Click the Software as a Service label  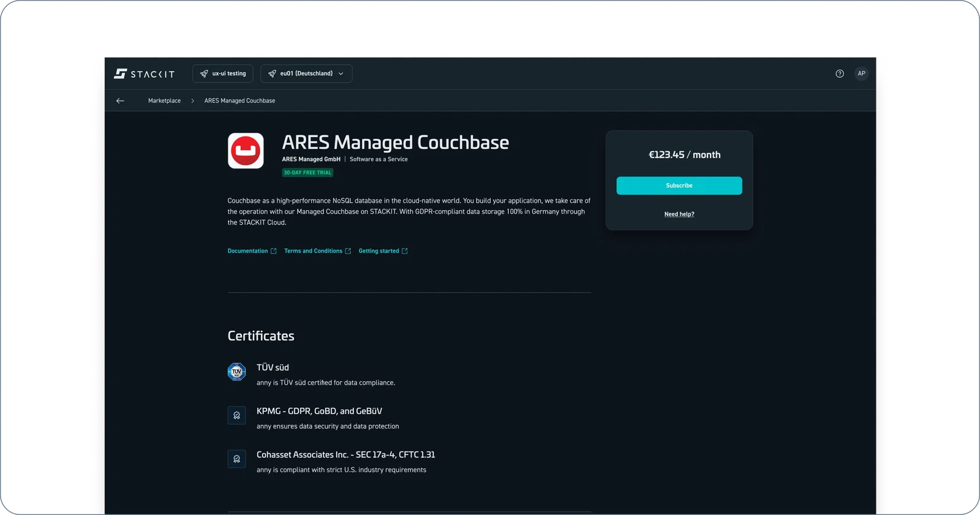[x=379, y=159]
